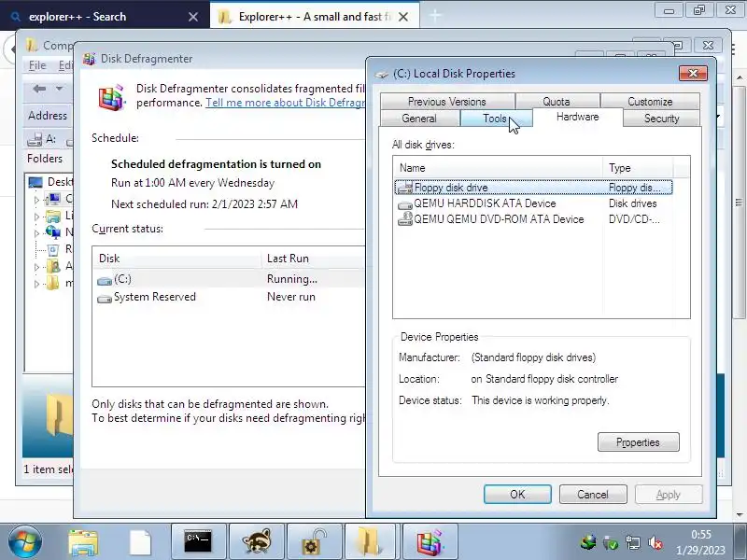This screenshot has height=560, width=747.
Task: Open a new browser tab with plus button
Action: [x=435, y=16]
